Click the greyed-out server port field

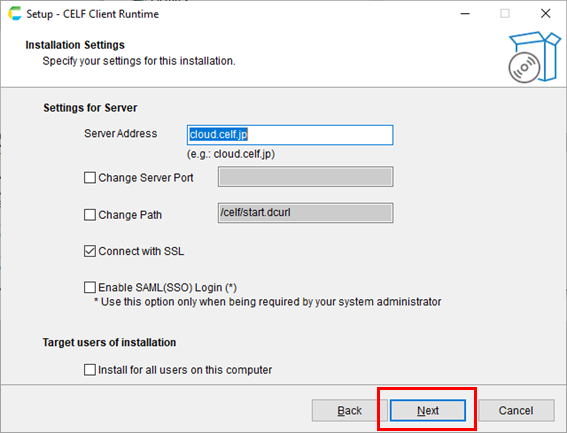[306, 177]
